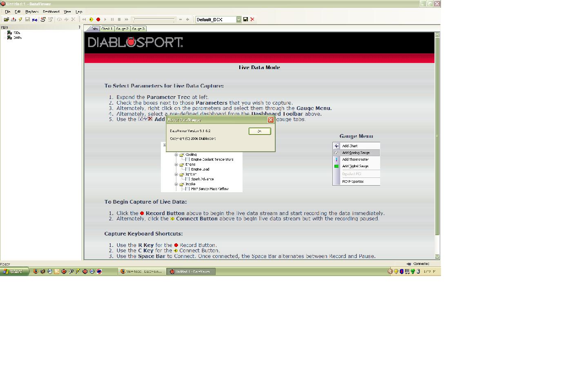Click the stop button in the playback toolbar

pos(119,20)
